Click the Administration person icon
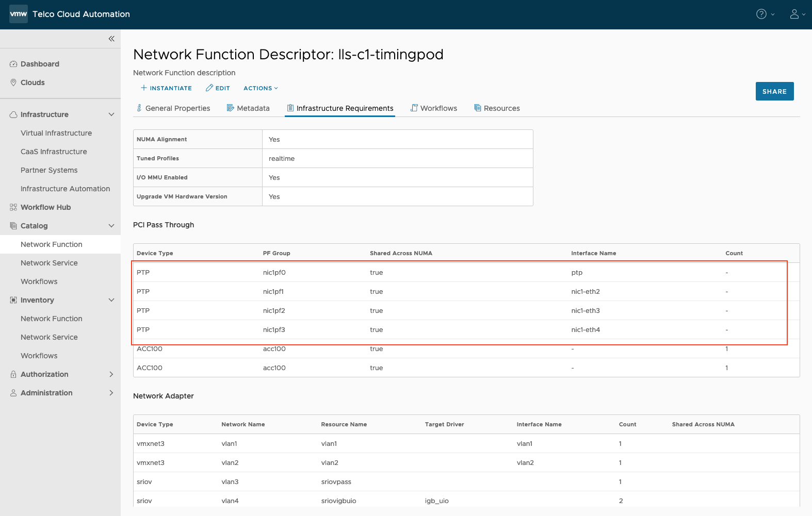The width and height of the screenshot is (812, 516). [13, 393]
